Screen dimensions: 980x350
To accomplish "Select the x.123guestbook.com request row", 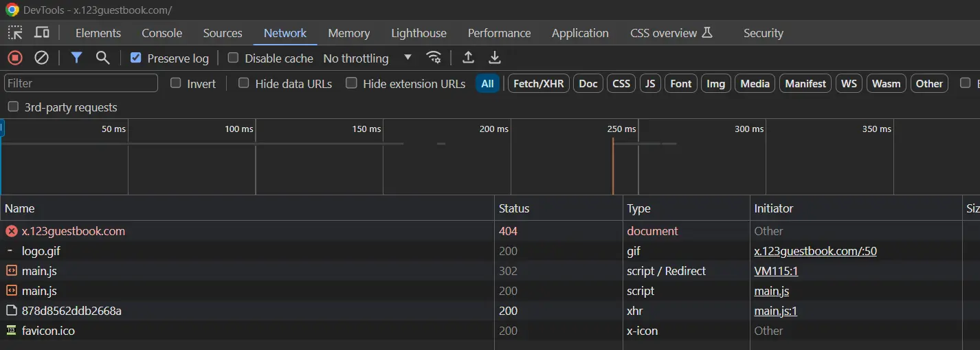I will [x=490, y=231].
